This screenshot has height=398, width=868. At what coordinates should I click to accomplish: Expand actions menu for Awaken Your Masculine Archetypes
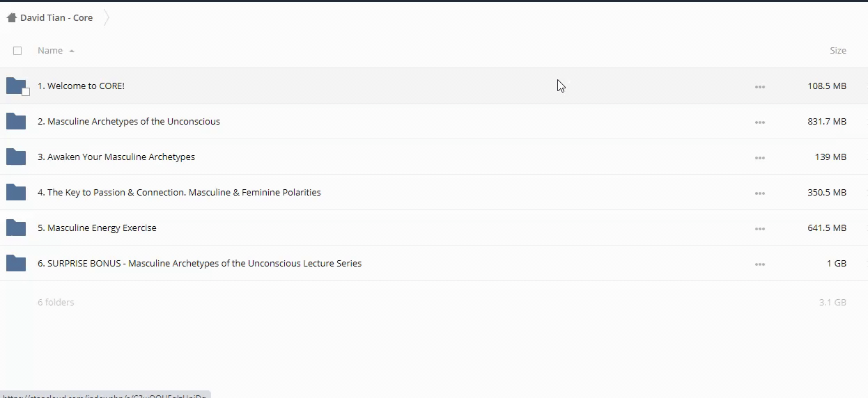coord(759,158)
